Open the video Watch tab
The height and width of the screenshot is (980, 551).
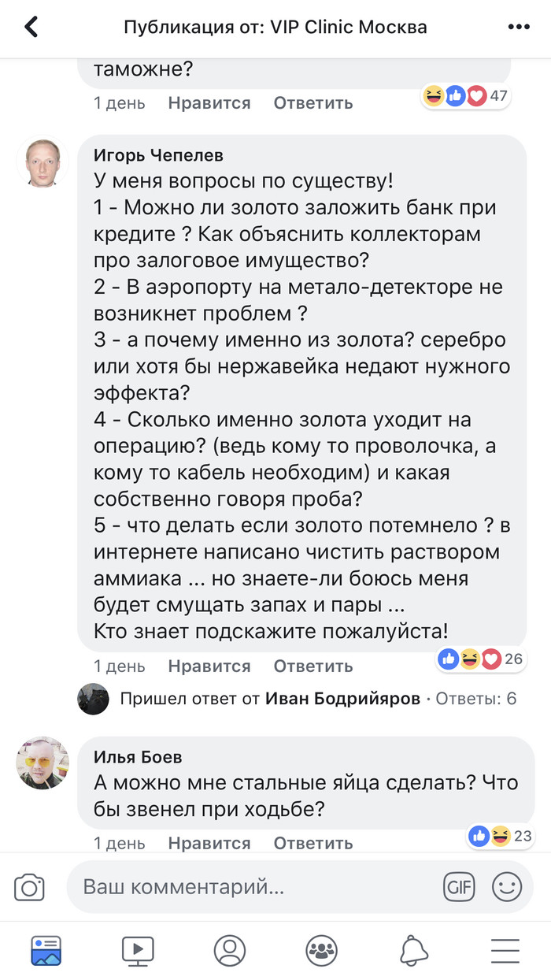(x=138, y=950)
